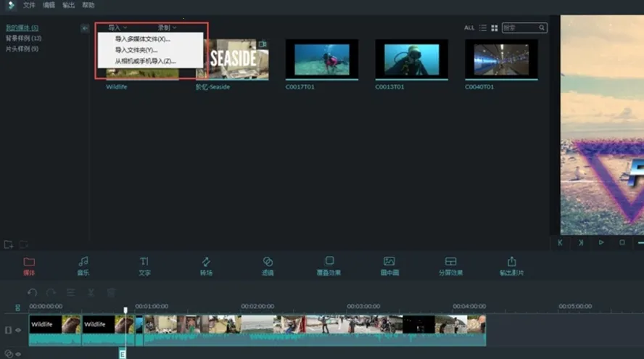Click the undo arrow above timeline
Viewport: 644px width, 359px height.
(33, 292)
